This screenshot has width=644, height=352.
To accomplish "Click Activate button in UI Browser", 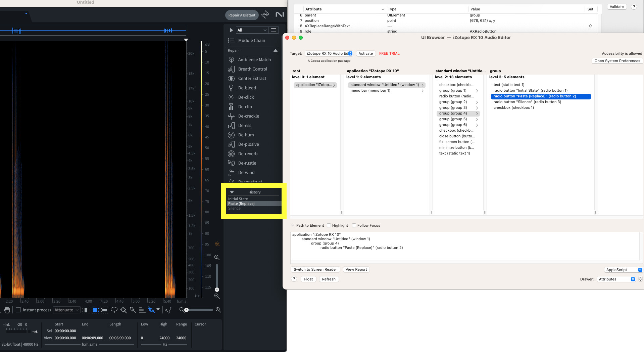I will (x=365, y=53).
